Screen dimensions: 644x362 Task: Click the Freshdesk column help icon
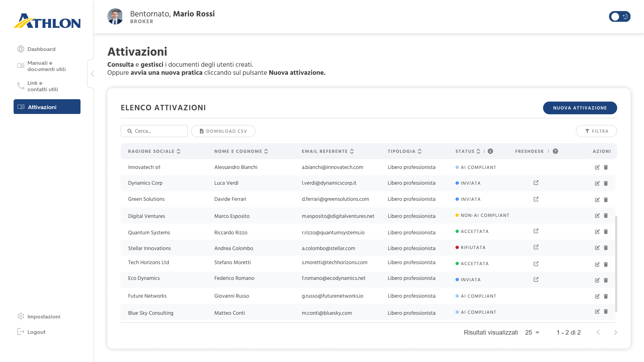[555, 151]
